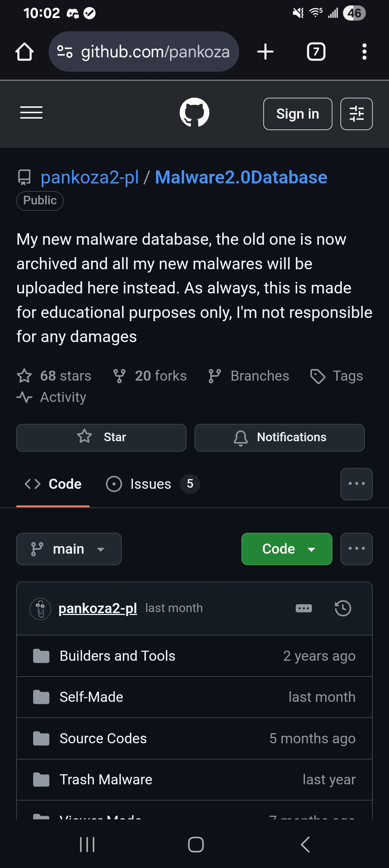Open a new browser tab
The width and height of the screenshot is (389, 868).
[x=265, y=52]
